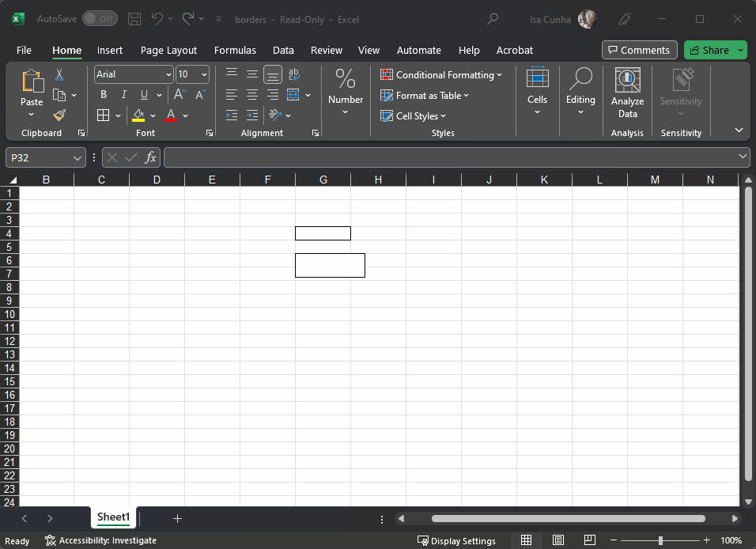Switch to the Page Layout tab
Image resolution: width=756 pixels, height=549 pixels.
(168, 50)
